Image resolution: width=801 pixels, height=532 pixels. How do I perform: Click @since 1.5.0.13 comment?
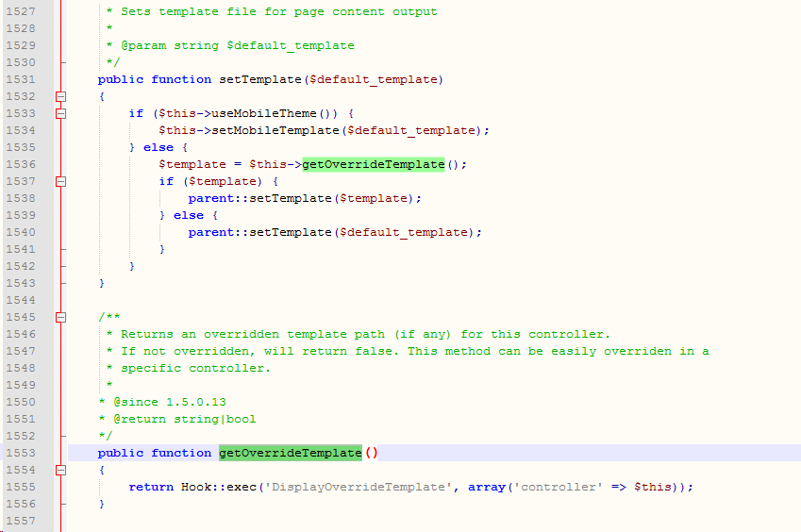pos(170,403)
